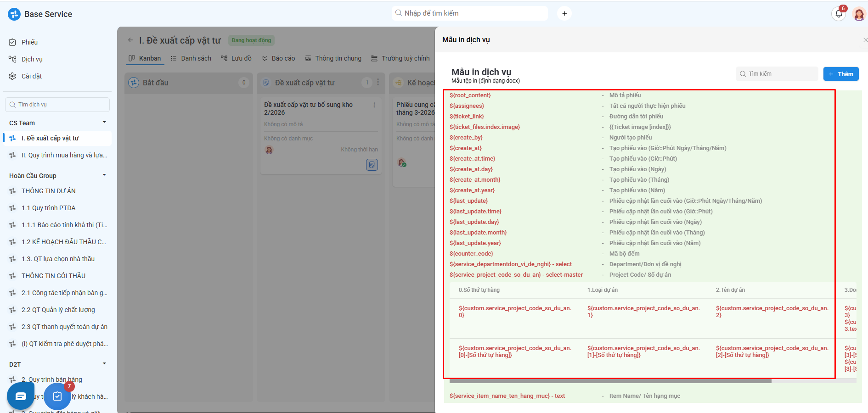This screenshot has height=413, width=868.
Task: Click the Thêm button
Action: [x=841, y=74]
